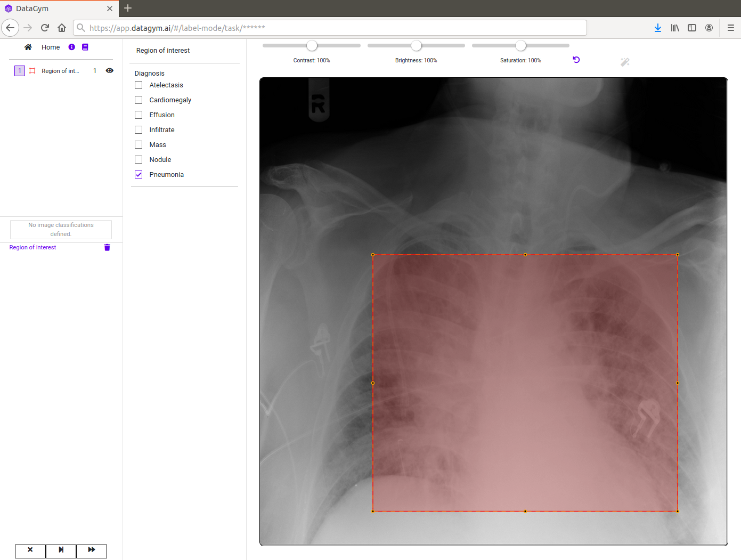Reset image filters with the undo arrow
This screenshot has width=741, height=560.
point(576,60)
